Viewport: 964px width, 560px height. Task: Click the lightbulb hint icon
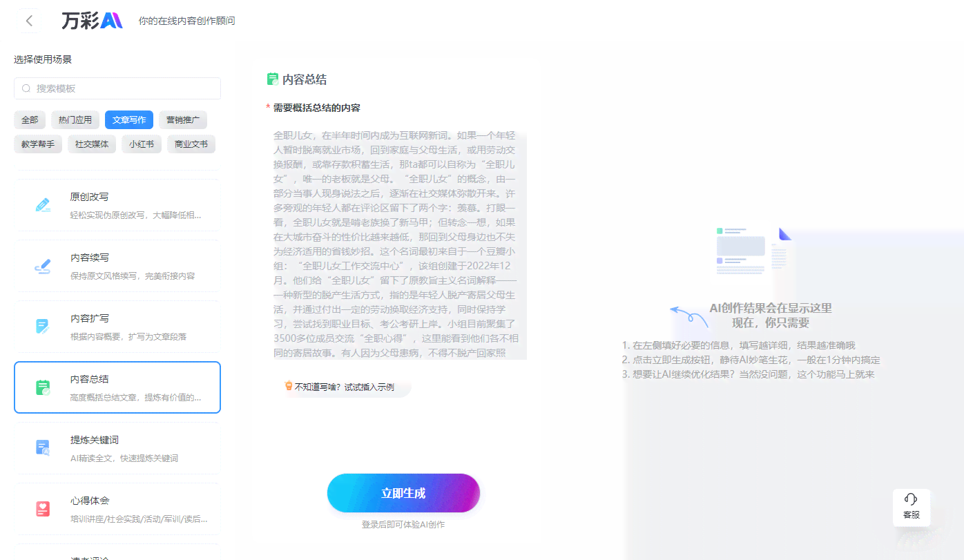(289, 386)
